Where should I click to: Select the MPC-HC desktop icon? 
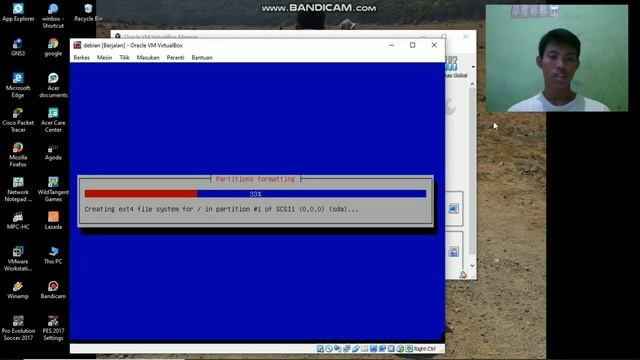pyautogui.click(x=18, y=220)
